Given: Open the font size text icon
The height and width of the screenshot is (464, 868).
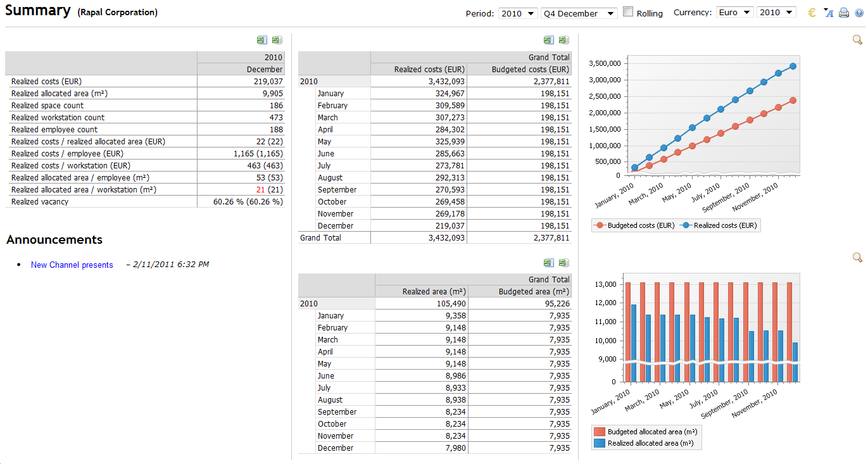Looking at the screenshot, I should (828, 13).
